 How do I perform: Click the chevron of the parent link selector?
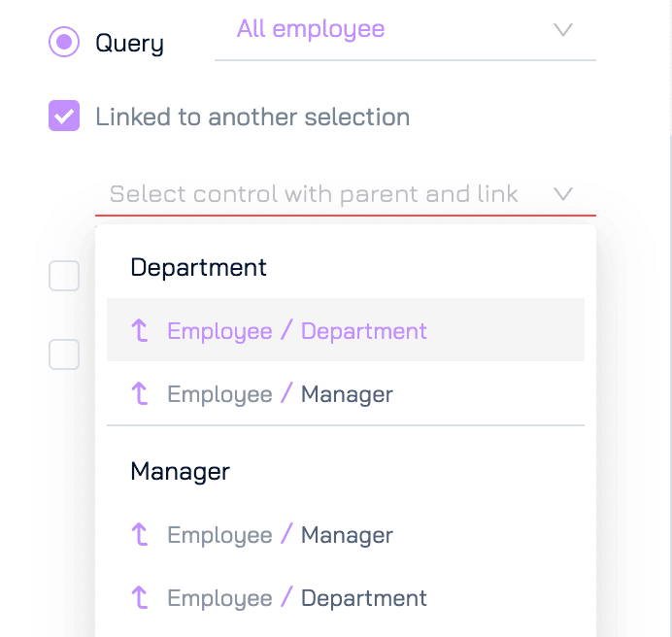click(x=562, y=194)
